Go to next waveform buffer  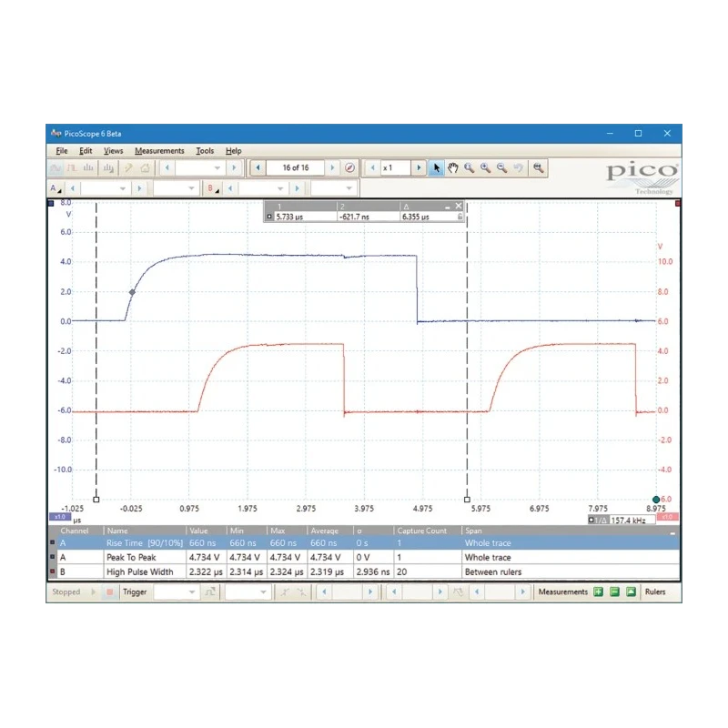click(x=332, y=167)
